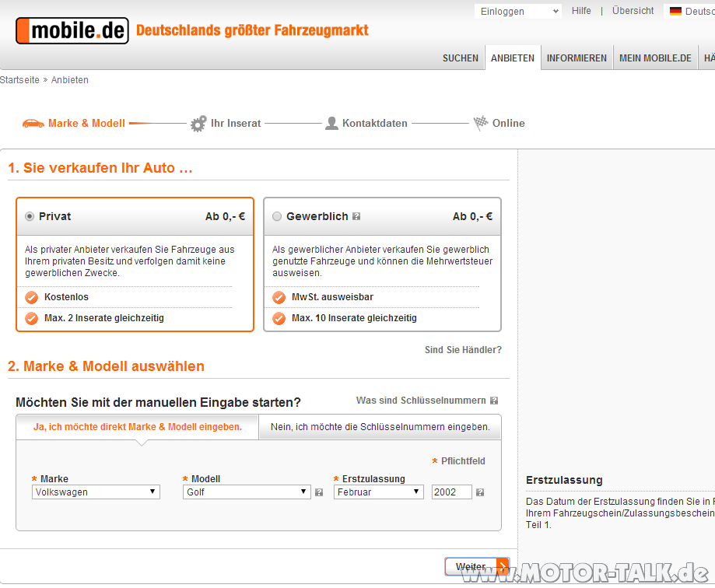Image resolution: width=715 pixels, height=588 pixels.
Task: Click the orange car icon beside Marke & Modell
Action: pyautogui.click(x=33, y=123)
